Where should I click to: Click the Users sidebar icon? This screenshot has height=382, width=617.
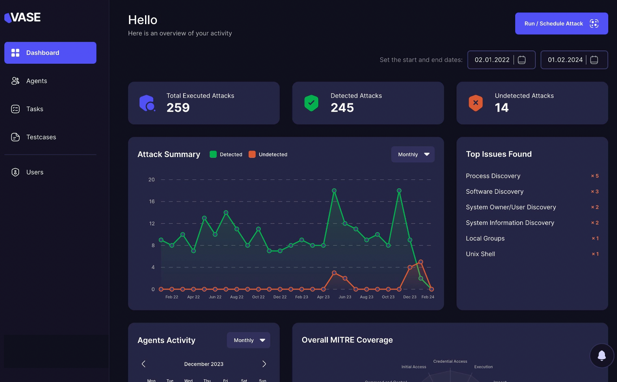[x=15, y=172]
